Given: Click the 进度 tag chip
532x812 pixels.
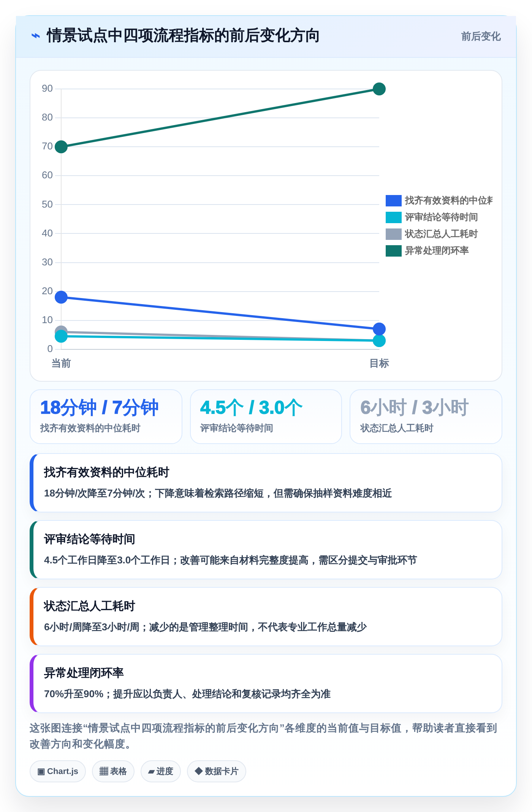Looking at the screenshot, I should coord(161,771).
